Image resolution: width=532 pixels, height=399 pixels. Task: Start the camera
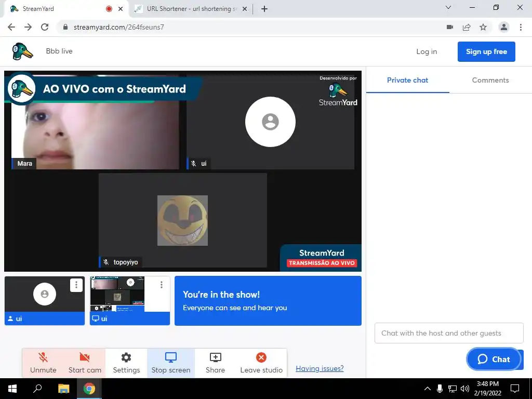[85, 363]
